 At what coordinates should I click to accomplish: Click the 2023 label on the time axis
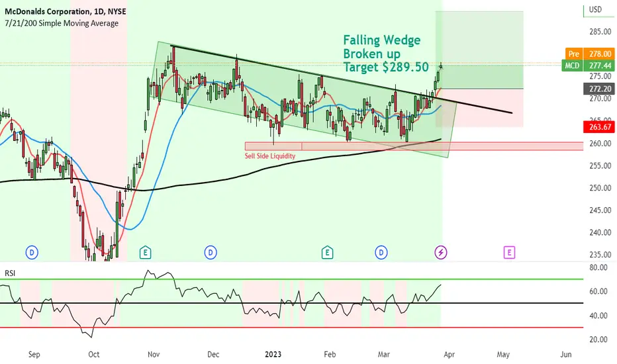273,355
